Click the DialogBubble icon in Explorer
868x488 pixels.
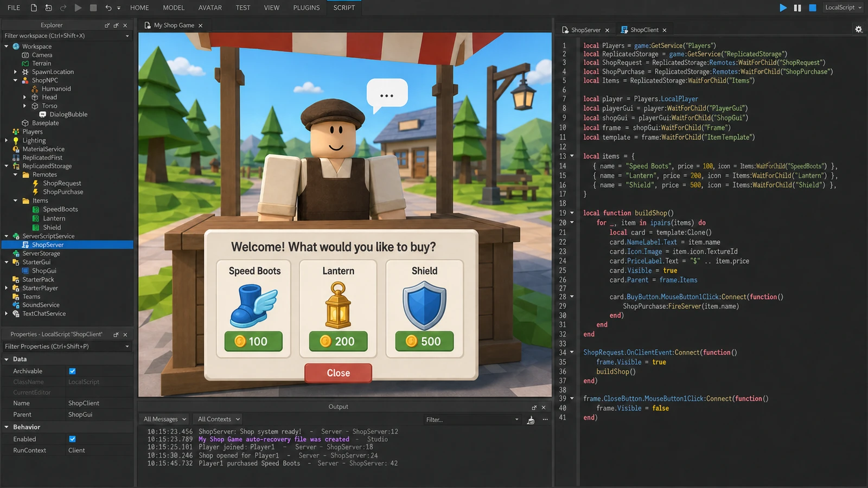[42, 114]
